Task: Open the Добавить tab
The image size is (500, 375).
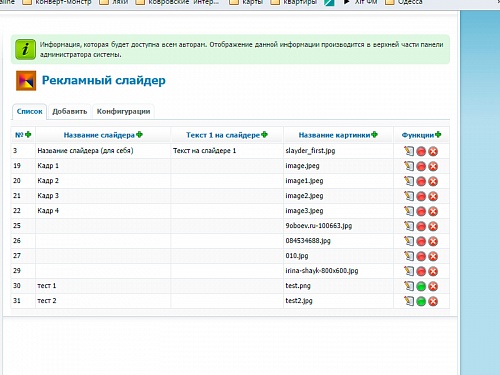Action: (70, 112)
